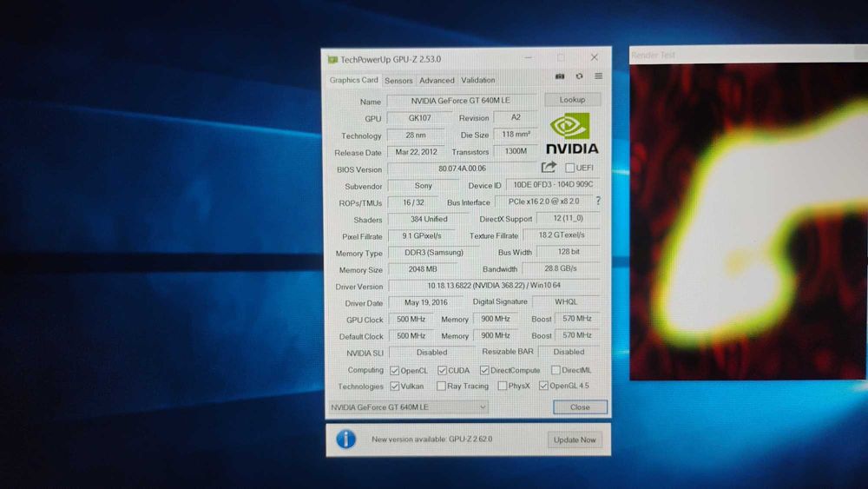Click the Technology field showing 28 nm
The height and width of the screenshot is (489, 868).
(415, 135)
